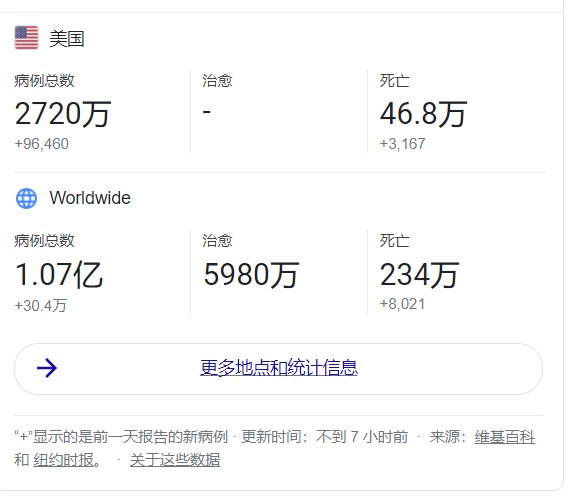Click US recovered dash value

206,111
